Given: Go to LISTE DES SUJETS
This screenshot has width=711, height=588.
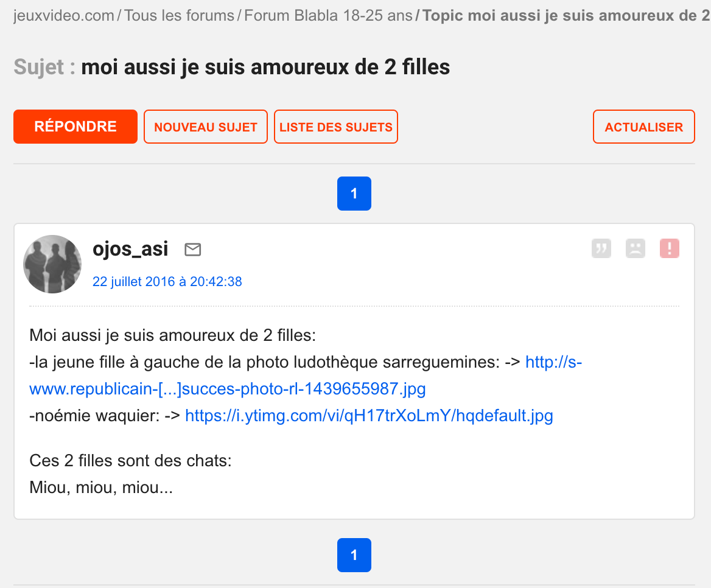Looking at the screenshot, I should pyautogui.click(x=336, y=127).
